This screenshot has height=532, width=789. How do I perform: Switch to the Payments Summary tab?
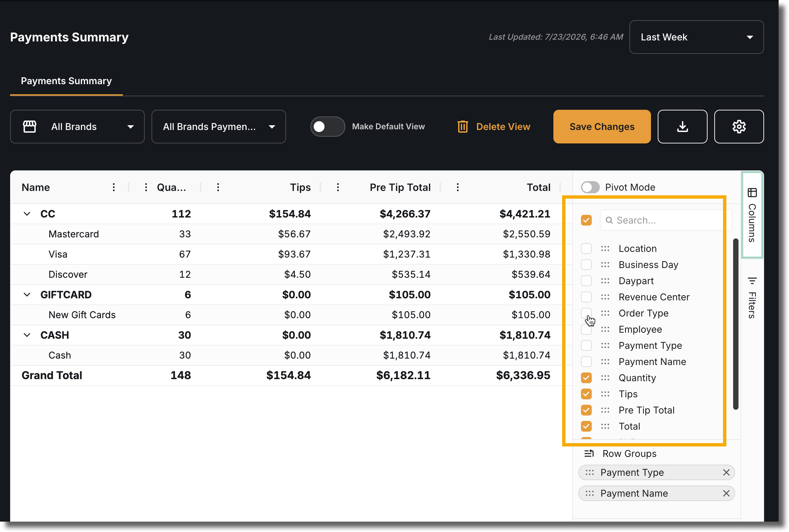pyautogui.click(x=66, y=81)
